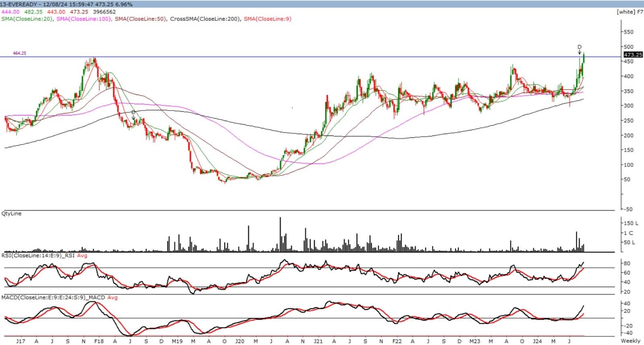Switch the Weekly timeframe label
The width and height of the screenshot is (644, 345).
pos(630,341)
